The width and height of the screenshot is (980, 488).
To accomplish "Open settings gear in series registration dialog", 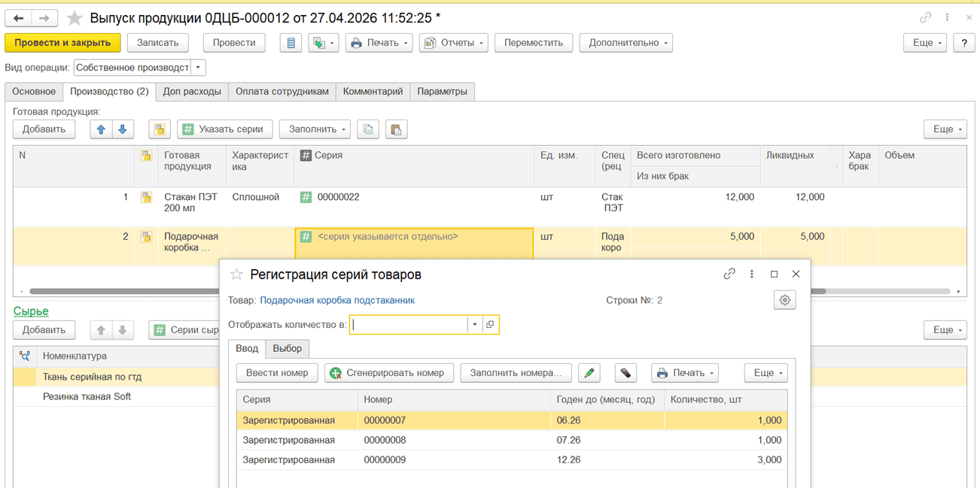I will pos(784,300).
